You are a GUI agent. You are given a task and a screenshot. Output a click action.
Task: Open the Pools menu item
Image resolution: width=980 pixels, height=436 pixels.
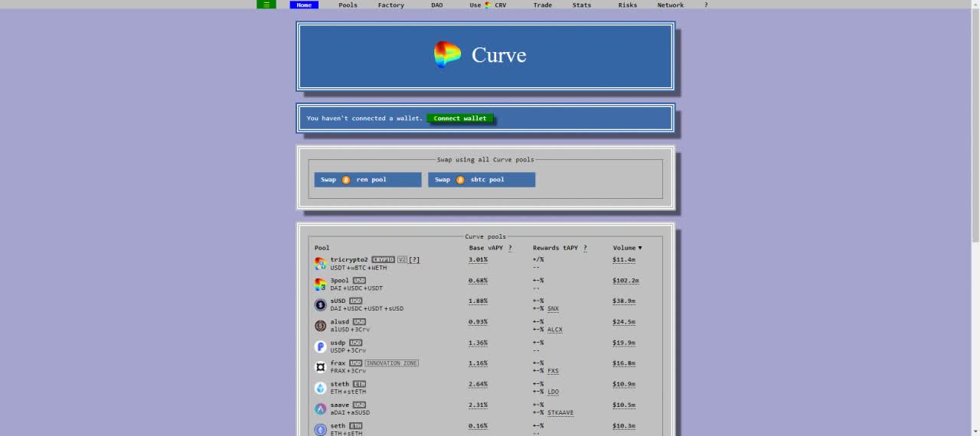pos(348,5)
